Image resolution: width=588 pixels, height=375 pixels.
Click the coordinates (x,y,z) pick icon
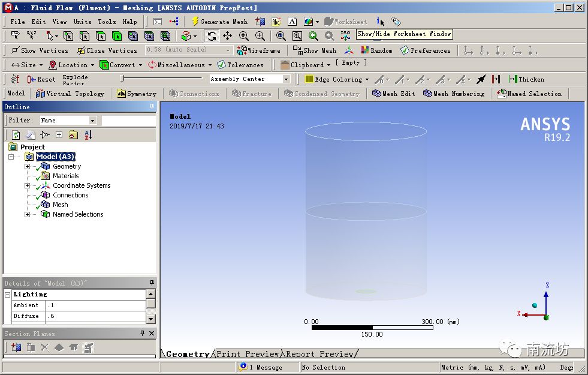31,36
